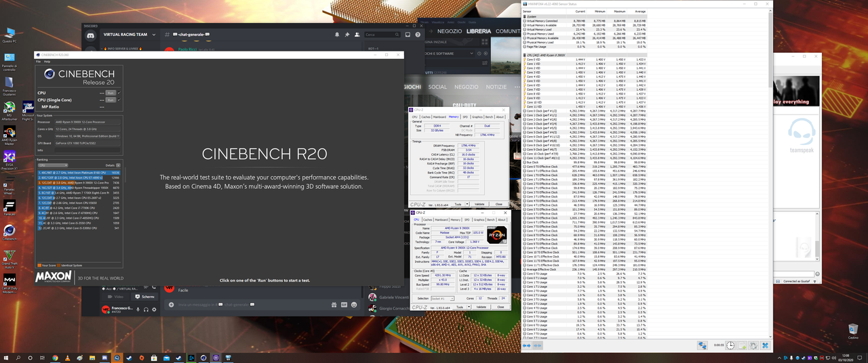
Task: Mute microphone in Discord user panel
Action: tap(138, 309)
